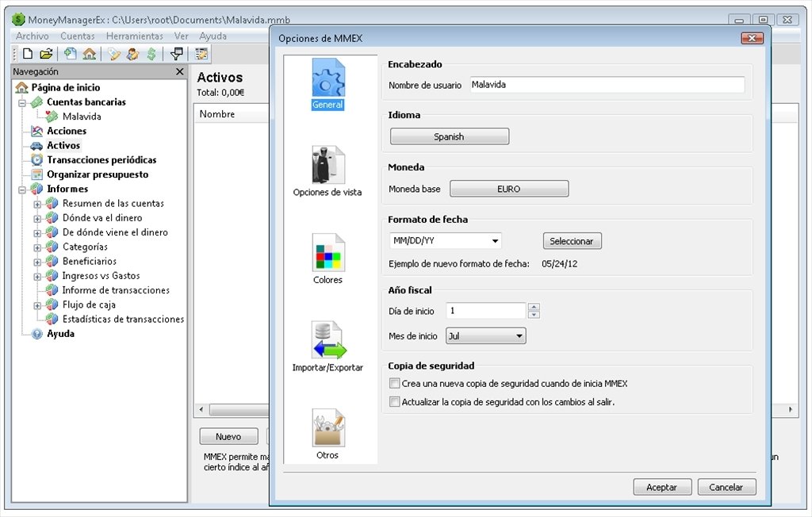Expand Resumen de las cuentas report node
Image resolution: width=812 pixels, height=517 pixels.
tap(37, 204)
